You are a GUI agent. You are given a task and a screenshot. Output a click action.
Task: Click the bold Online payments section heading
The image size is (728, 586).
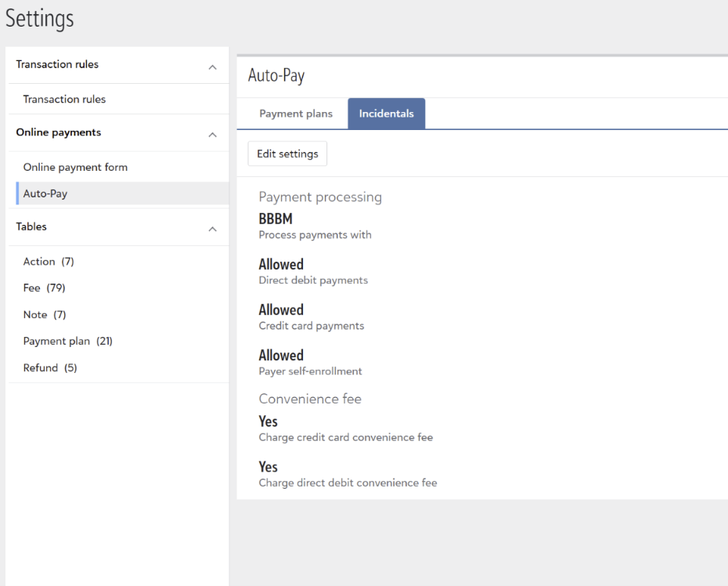pyautogui.click(x=59, y=132)
